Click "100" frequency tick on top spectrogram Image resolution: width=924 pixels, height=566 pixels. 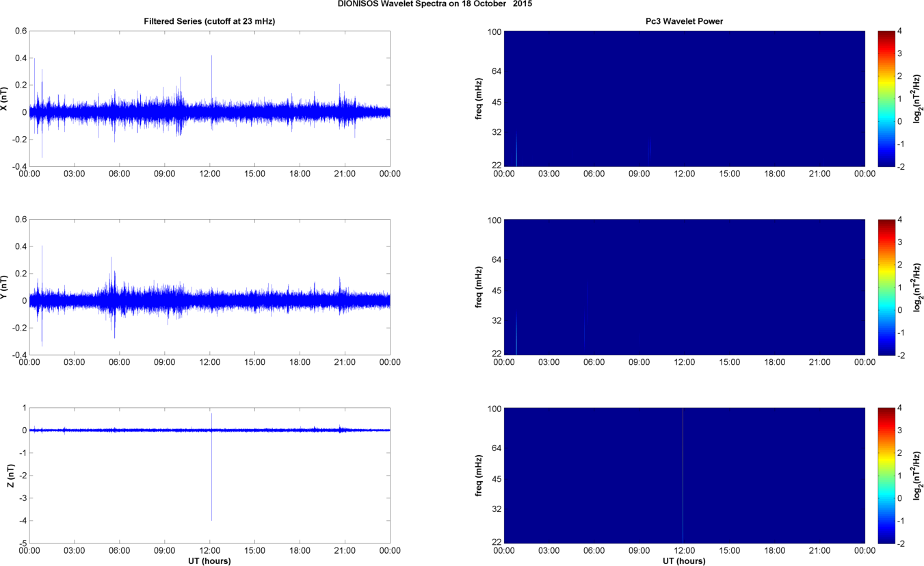pos(495,31)
